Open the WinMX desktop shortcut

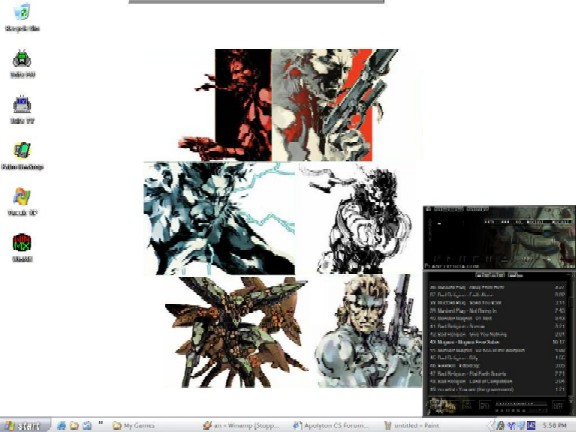click(22, 247)
